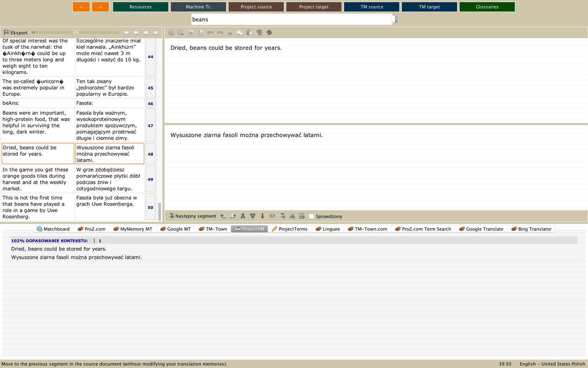Select the TM-Town tab
588x368 pixels.
[x=213, y=229]
